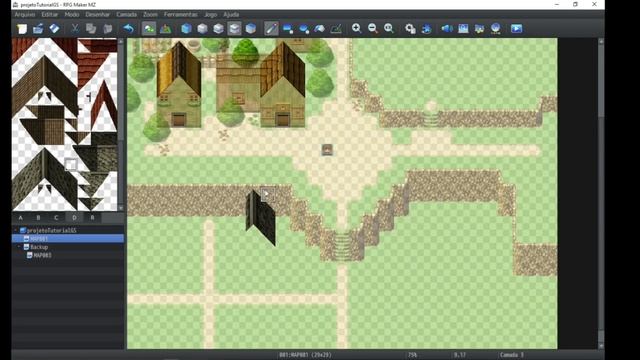This screenshot has height=360, width=640.
Task: Click the Open Project folder icon
Action: pyautogui.click(x=38, y=29)
